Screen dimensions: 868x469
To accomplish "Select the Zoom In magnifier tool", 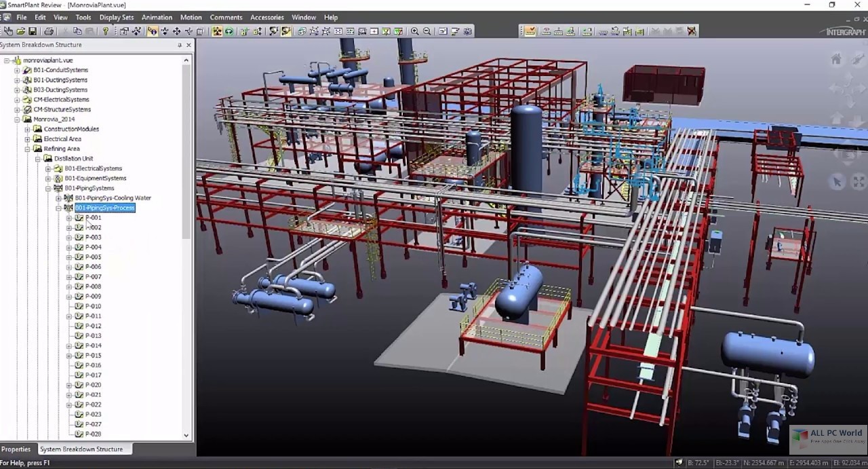I will coord(415,31).
